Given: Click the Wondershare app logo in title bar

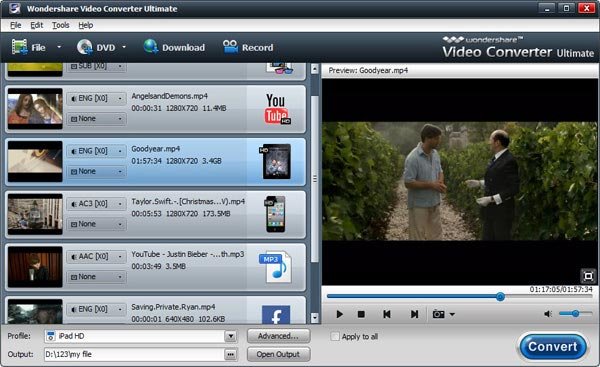Looking at the screenshot, I should 15,8.
